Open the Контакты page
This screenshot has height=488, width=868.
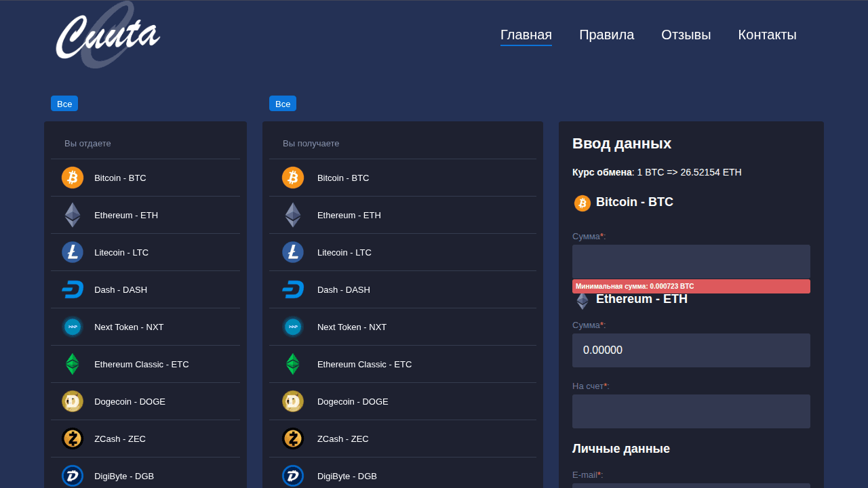pos(767,35)
